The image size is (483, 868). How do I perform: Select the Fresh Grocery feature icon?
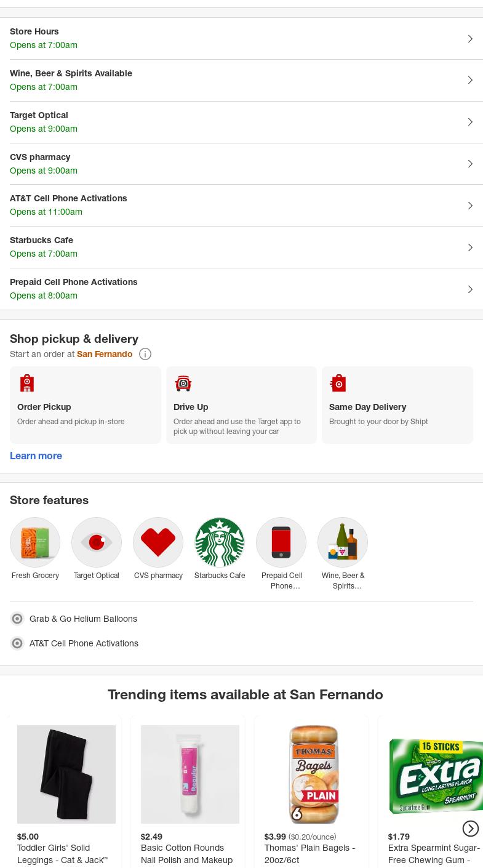[35, 542]
